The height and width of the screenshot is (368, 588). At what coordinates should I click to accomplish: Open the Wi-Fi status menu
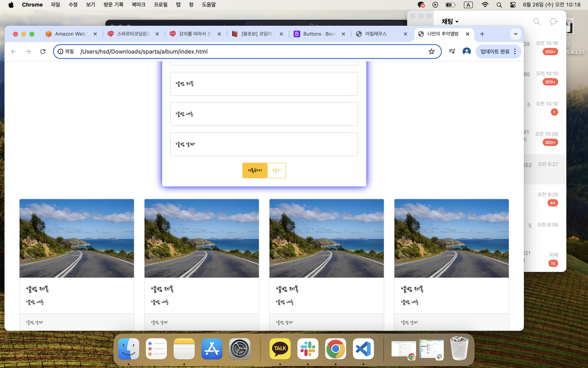pos(485,5)
